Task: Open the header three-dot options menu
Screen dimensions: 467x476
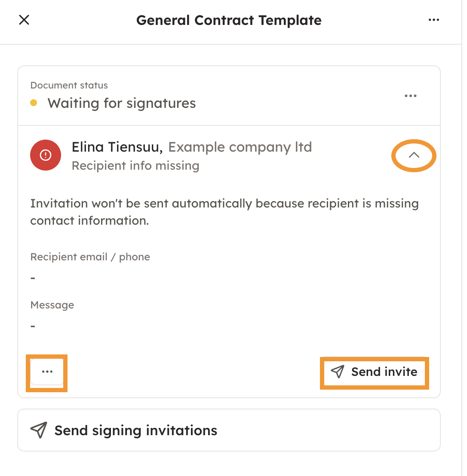Action: [434, 20]
